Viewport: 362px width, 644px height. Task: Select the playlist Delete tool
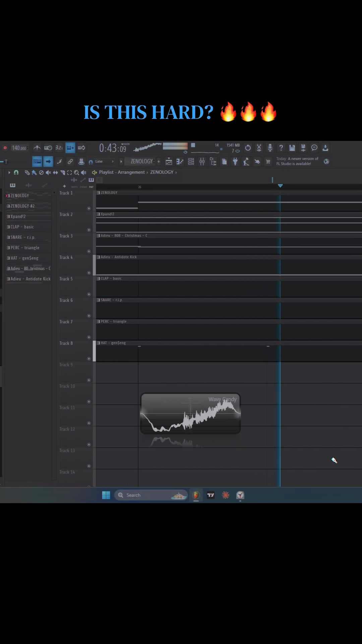pyautogui.click(x=41, y=172)
